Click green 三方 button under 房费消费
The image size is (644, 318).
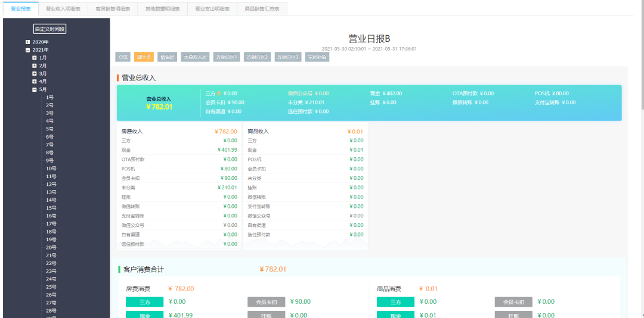click(x=144, y=302)
